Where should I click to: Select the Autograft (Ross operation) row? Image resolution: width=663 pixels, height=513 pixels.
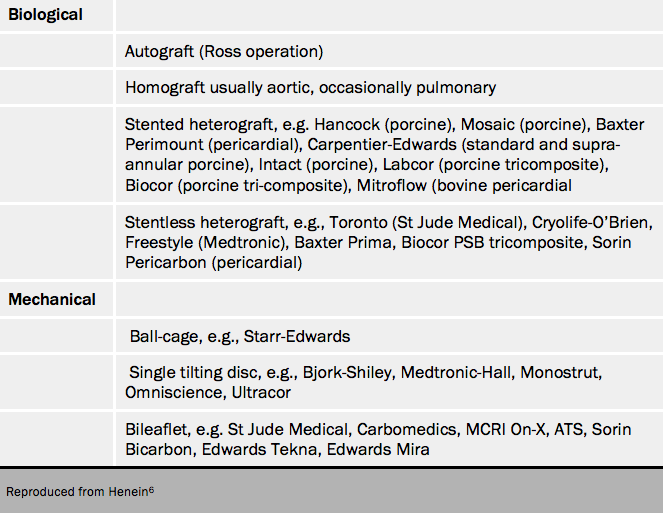click(x=224, y=51)
